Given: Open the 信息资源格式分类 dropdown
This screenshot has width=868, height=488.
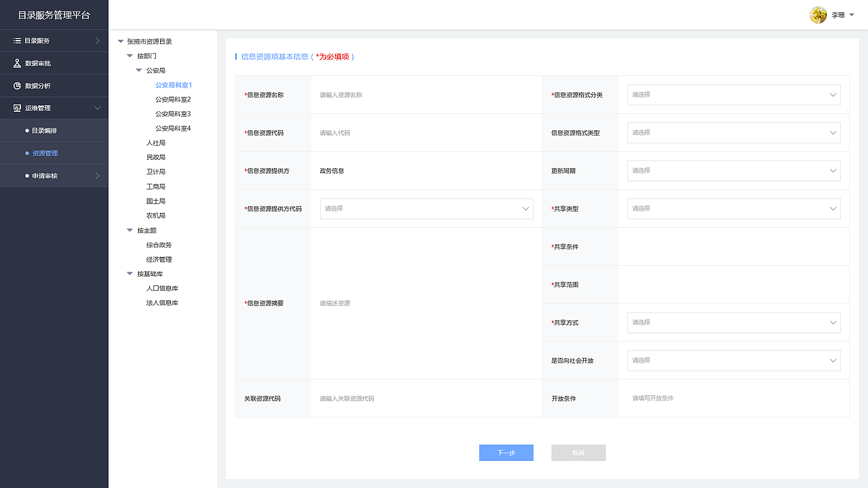Looking at the screenshot, I should click(x=734, y=95).
